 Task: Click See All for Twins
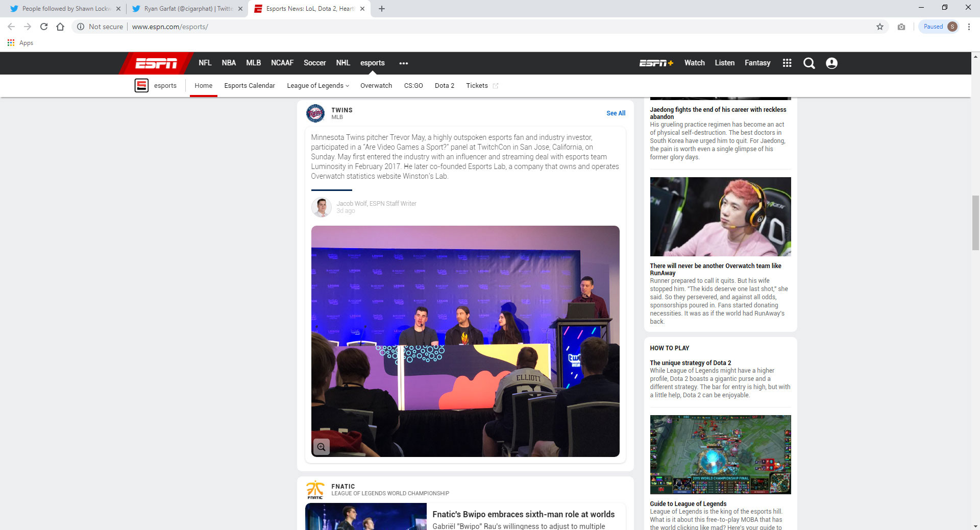[616, 113]
